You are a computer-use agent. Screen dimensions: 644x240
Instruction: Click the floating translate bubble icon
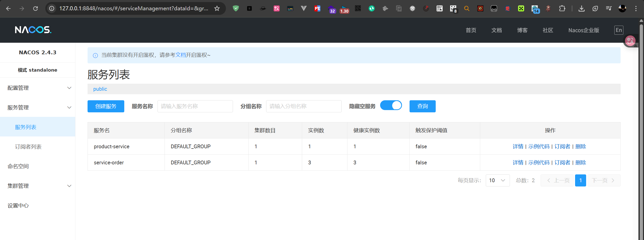click(x=630, y=41)
